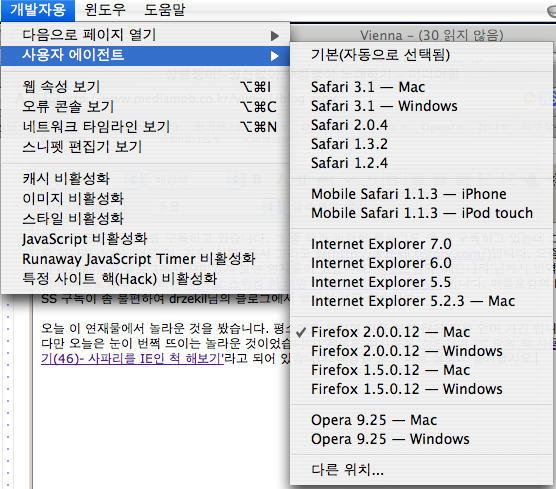Select Mobile Safari 1.1.3 — iPhone
The height and width of the screenshot is (489, 556).
pyautogui.click(x=421, y=194)
